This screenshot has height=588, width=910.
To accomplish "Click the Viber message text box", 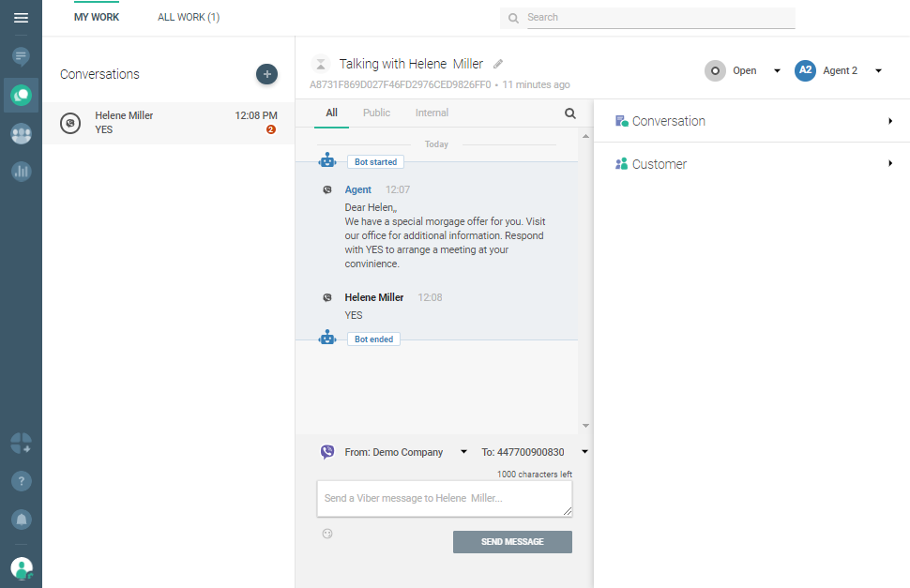I will (444, 499).
